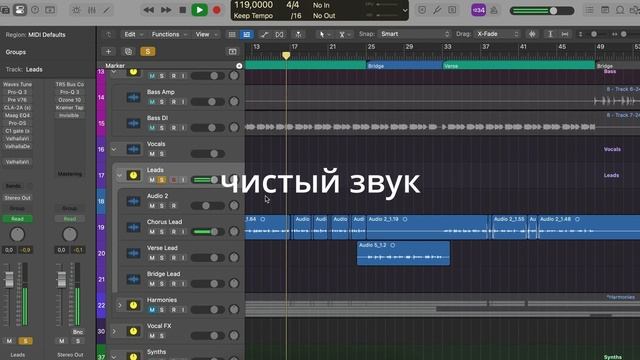
Task: Record-enable the Leads track
Action: pos(173,180)
